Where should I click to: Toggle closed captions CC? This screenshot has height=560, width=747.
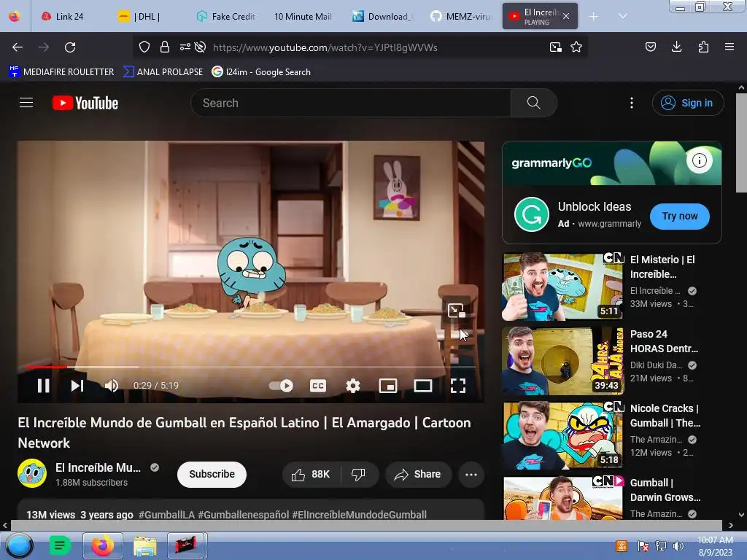click(318, 386)
